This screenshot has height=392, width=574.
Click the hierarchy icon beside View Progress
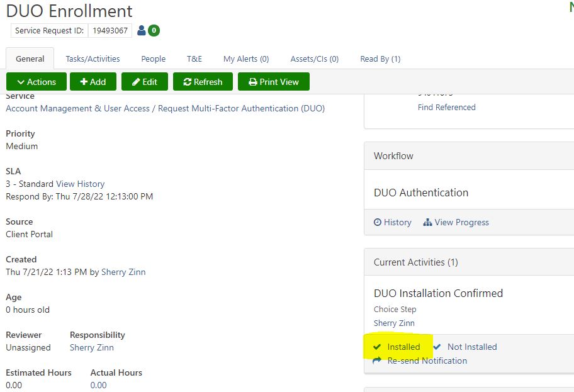click(x=428, y=222)
